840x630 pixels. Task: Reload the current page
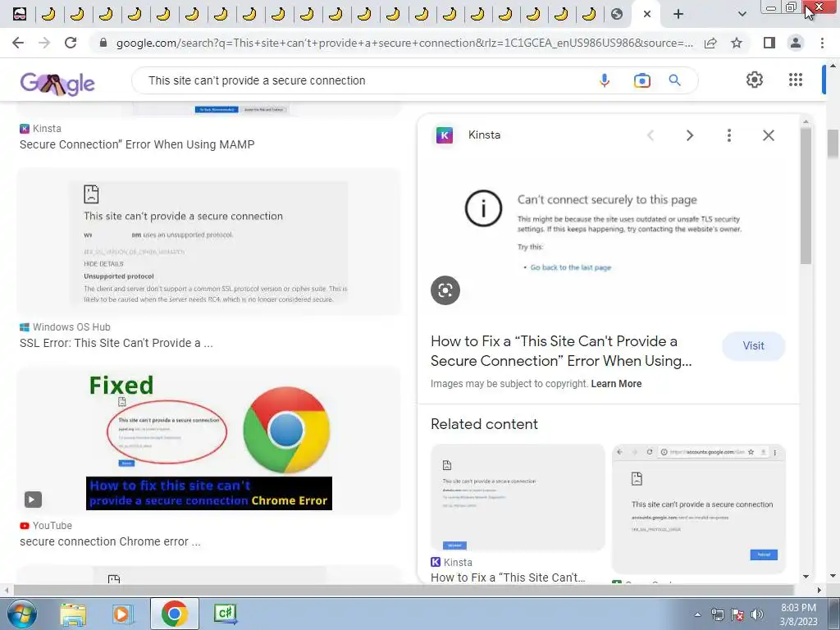tap(71, 43)
